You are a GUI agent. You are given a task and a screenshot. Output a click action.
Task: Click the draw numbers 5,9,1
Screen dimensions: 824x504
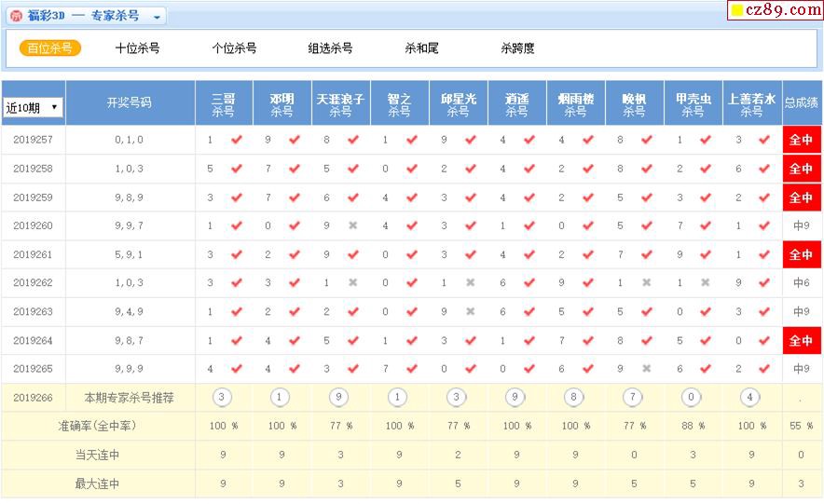(x=130, y=254)
